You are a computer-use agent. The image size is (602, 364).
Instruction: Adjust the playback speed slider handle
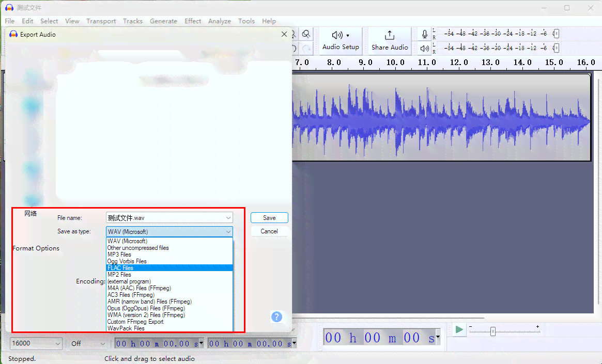coord(493,331)
